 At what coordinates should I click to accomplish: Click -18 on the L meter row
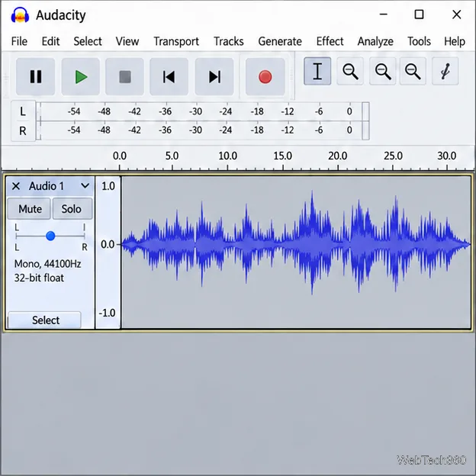[257, 111]
